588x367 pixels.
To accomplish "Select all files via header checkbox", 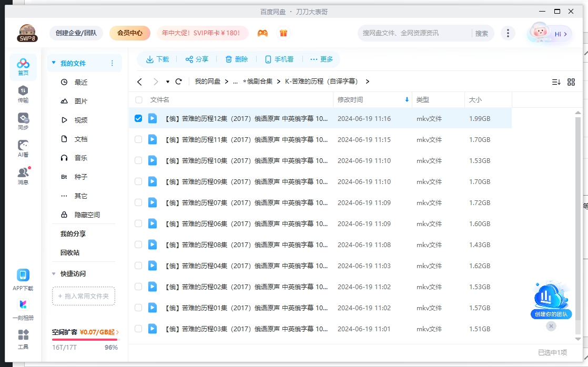I will pos(138,99).
